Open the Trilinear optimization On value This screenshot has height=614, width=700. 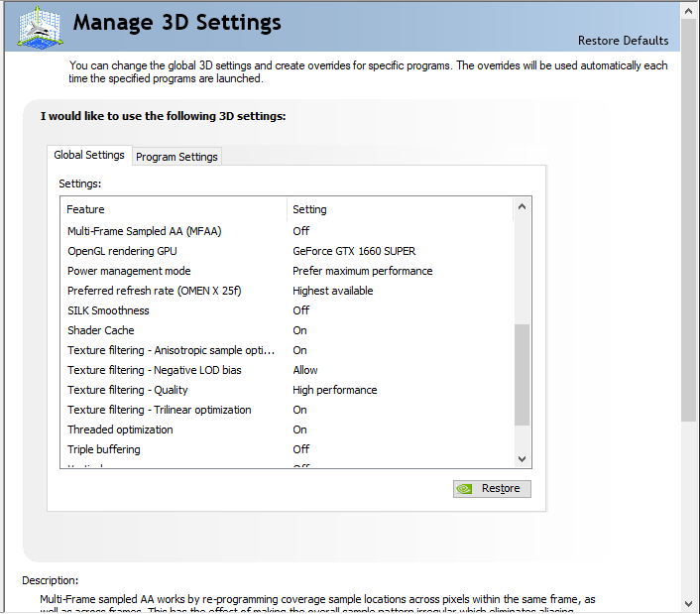(x=299, y=410)
